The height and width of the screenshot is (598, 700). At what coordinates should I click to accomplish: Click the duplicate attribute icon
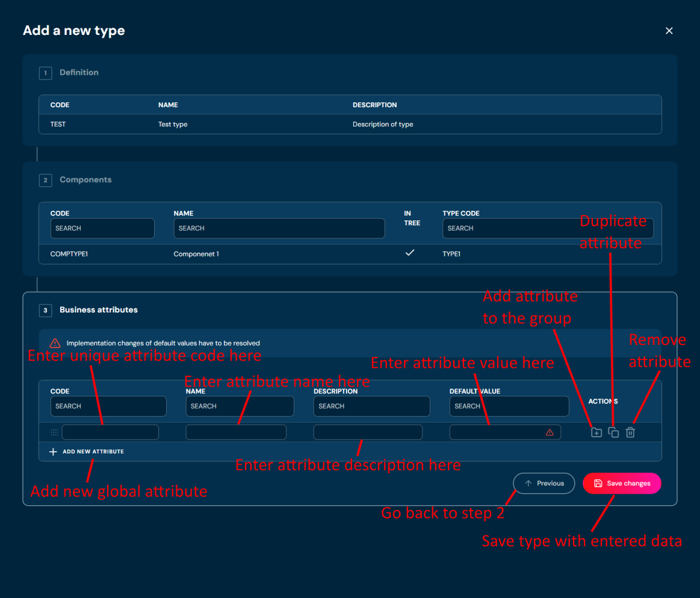613,432
